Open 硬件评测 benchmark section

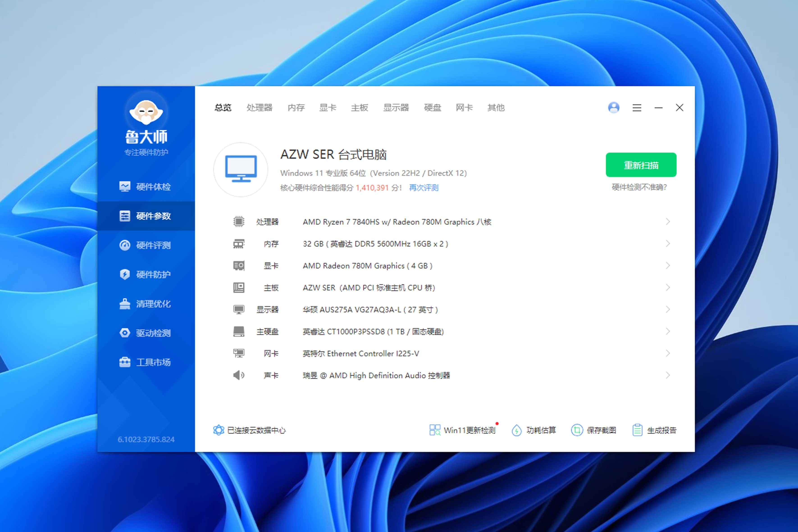click(x=146, y=245)
